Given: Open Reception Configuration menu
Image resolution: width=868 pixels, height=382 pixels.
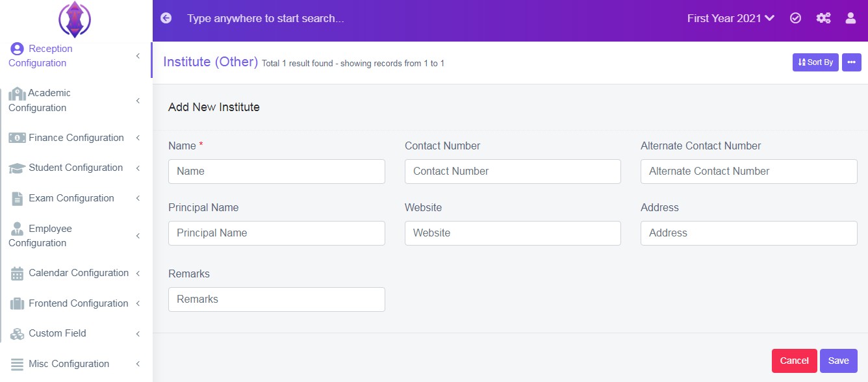Looking at the screenshot, I should pyautogui.click(x=76, y=56).
